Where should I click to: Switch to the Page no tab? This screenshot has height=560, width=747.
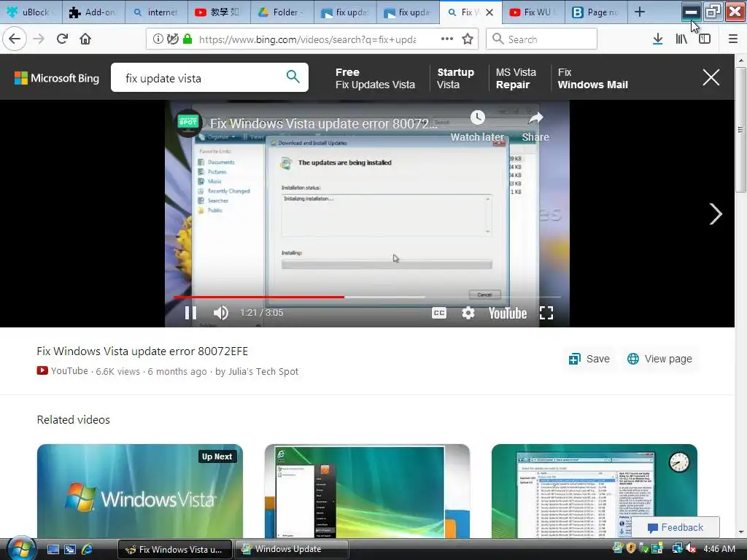[596, 12]
